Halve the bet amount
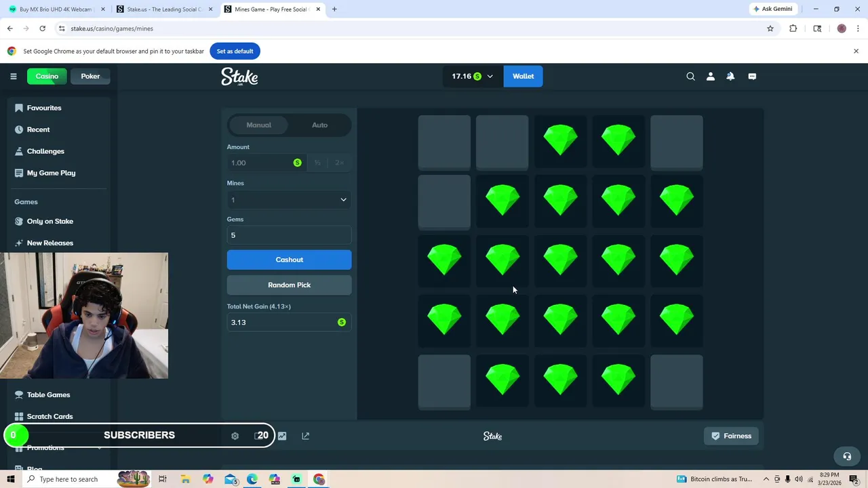The height and width of the screenshot is (488, 868). 317,163
